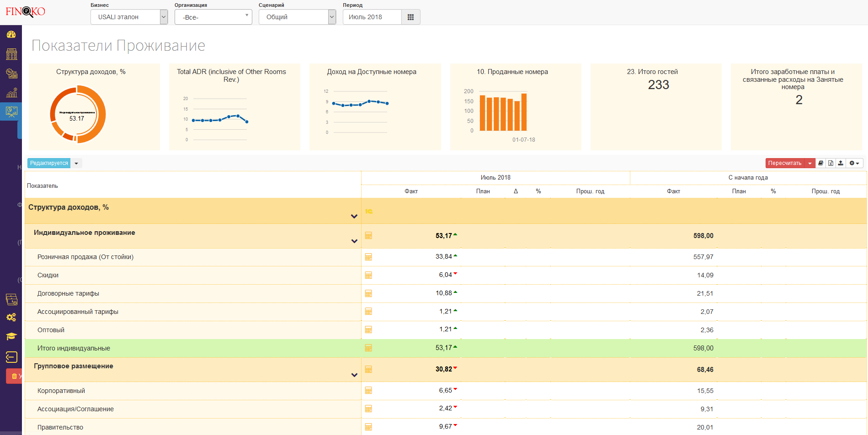Click the 33,84 value in Розничная продажа row

tap(443, 257)
